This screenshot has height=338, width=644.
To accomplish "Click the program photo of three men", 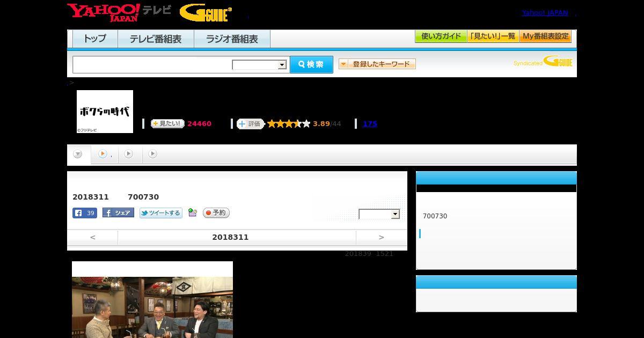I will 152,307.
